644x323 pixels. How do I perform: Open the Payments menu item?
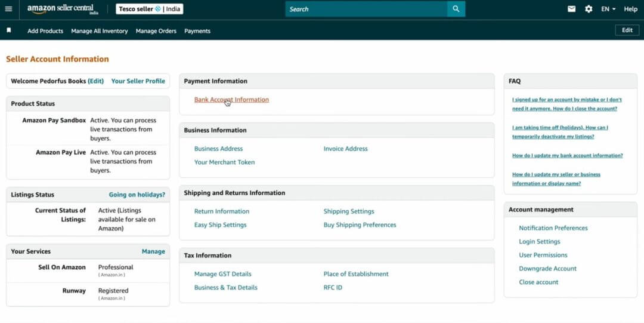click(x=197, y=31)
